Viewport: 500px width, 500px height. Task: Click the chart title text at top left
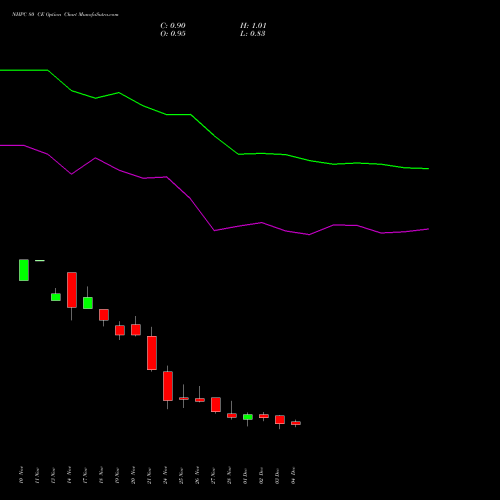(65, 15)
